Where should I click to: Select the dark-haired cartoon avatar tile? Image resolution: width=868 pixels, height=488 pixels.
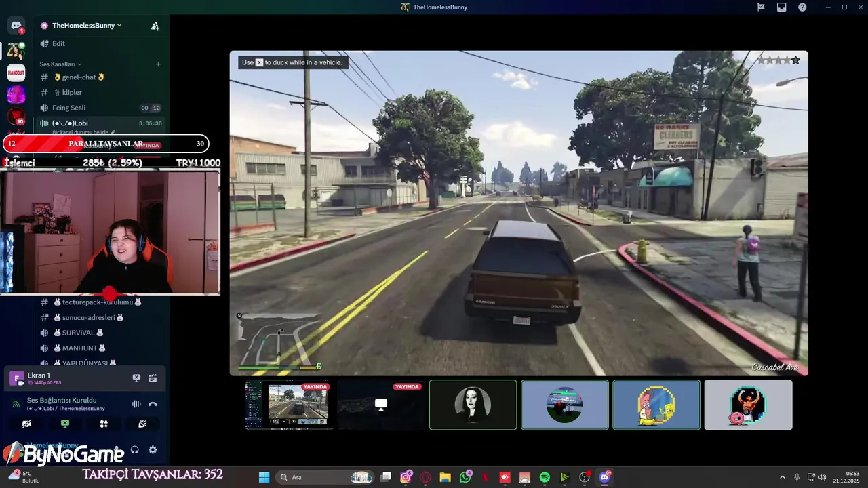click(748, 405)
